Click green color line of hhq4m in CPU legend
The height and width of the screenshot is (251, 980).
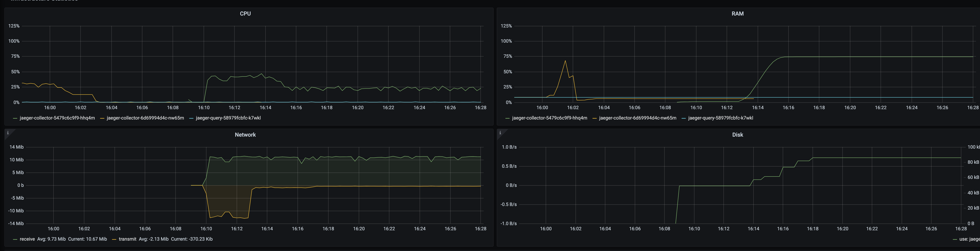(x=15, y=119)
